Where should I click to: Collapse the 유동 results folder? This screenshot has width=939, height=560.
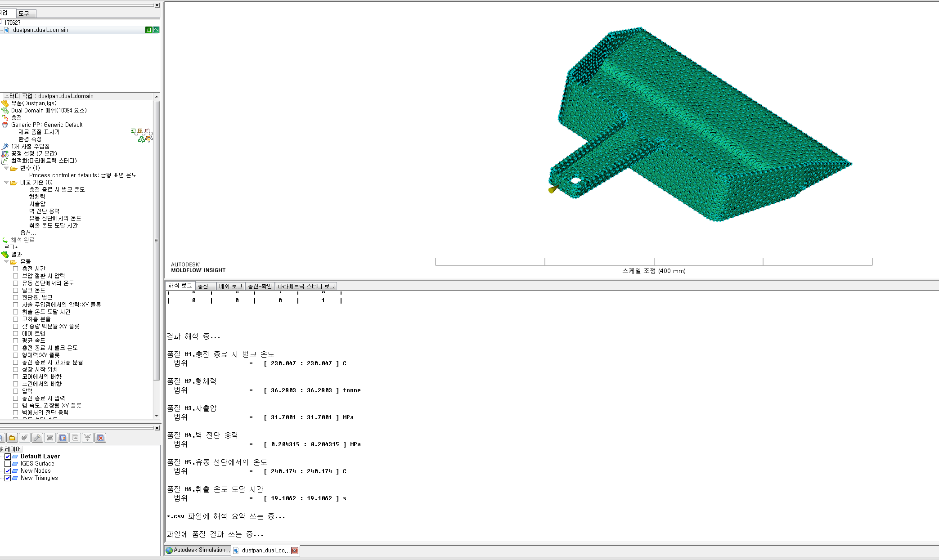6,262
